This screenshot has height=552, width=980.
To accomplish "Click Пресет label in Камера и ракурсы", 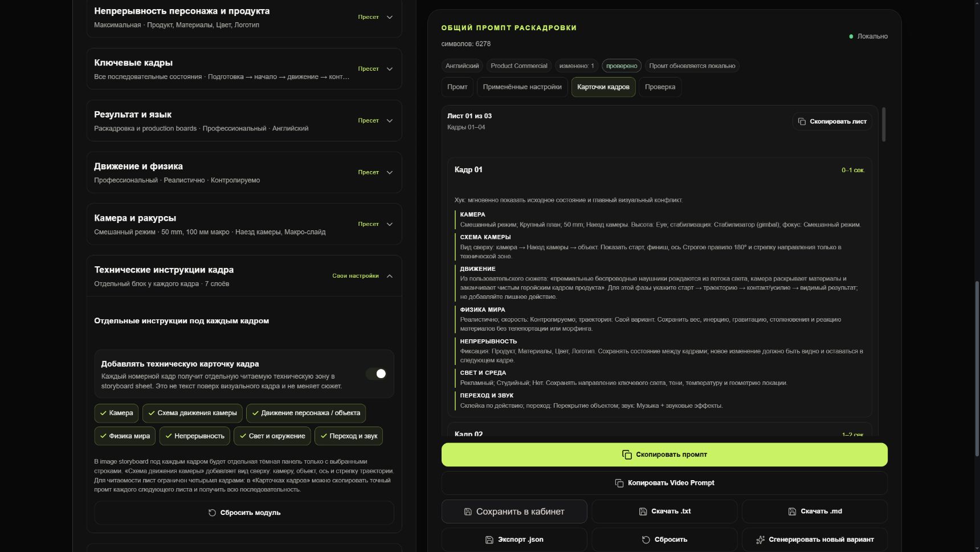I will coord(369,224).
